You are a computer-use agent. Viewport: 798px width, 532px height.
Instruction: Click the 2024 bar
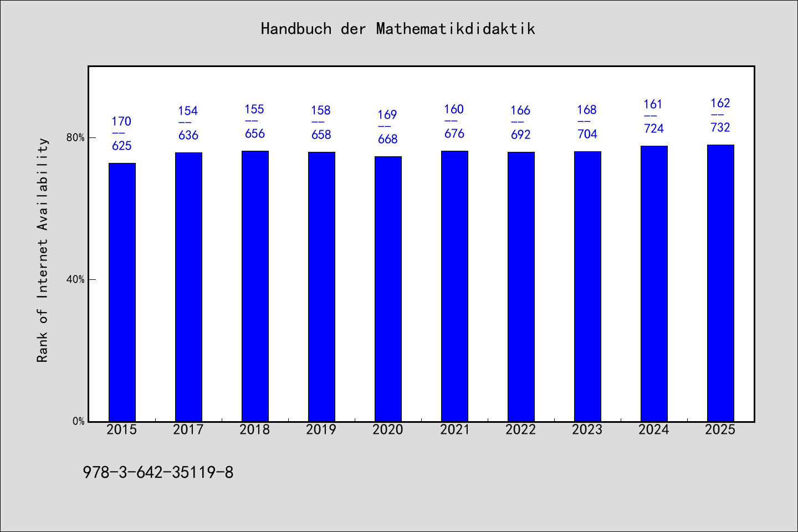[654, 284]
